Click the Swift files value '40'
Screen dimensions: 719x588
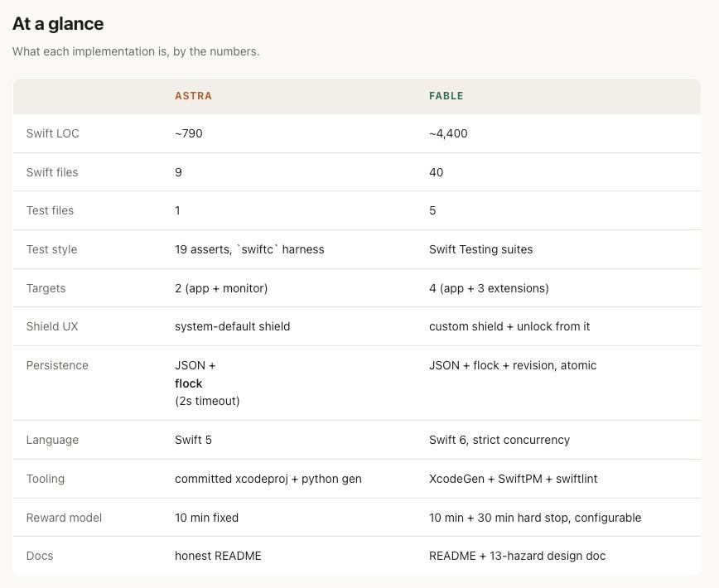point(436,172)
